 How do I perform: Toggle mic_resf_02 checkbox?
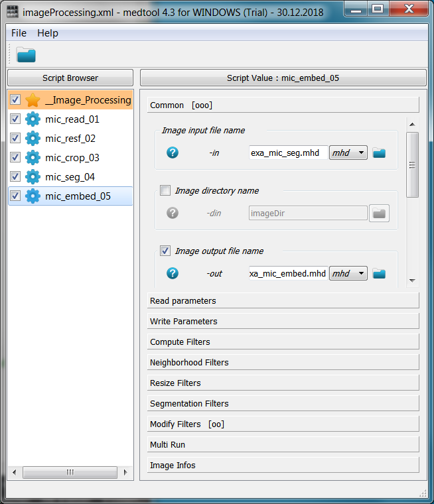tap(15, 138)
